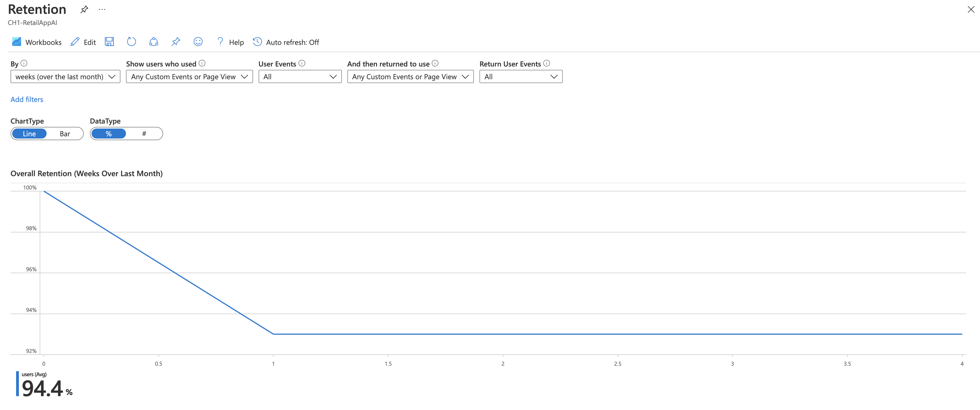
Task: Click the Save floppy disk icon
Action: point(109,42)
